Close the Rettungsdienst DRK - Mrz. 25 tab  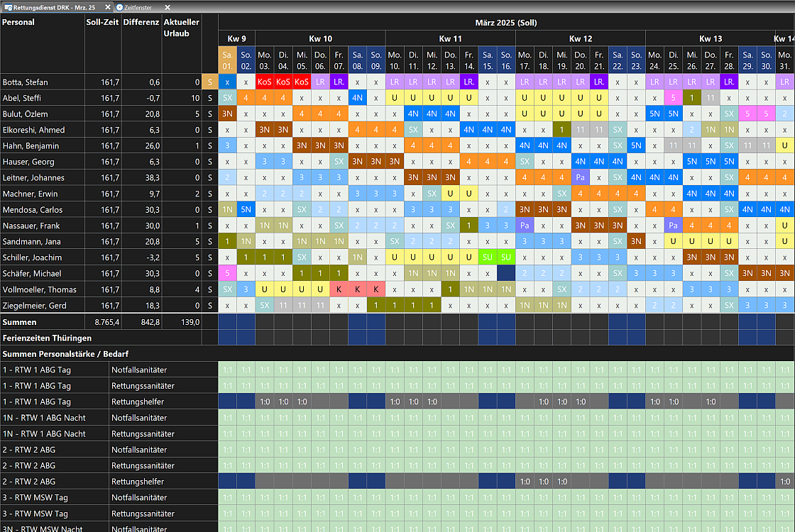click(x=108, y=7)
